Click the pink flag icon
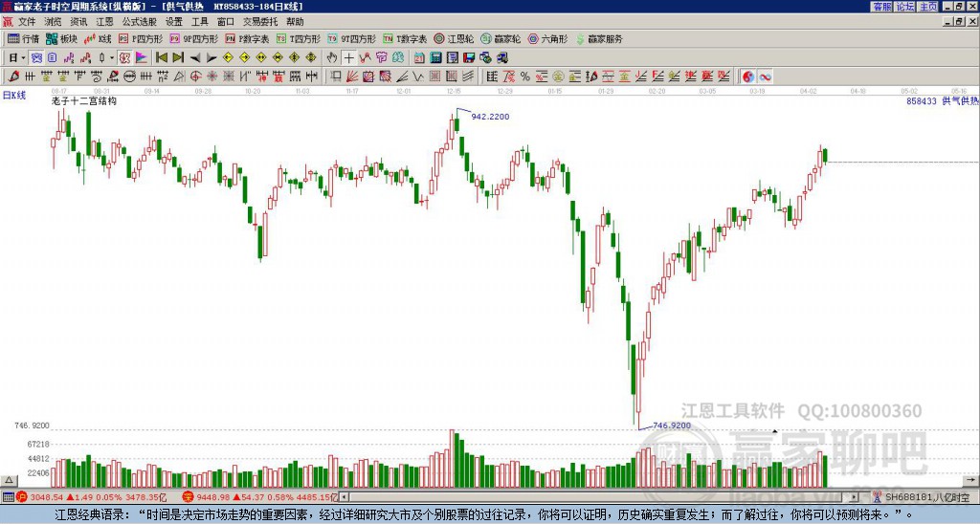Viewport: 980px width, 524px height. [x=142, y=58]
